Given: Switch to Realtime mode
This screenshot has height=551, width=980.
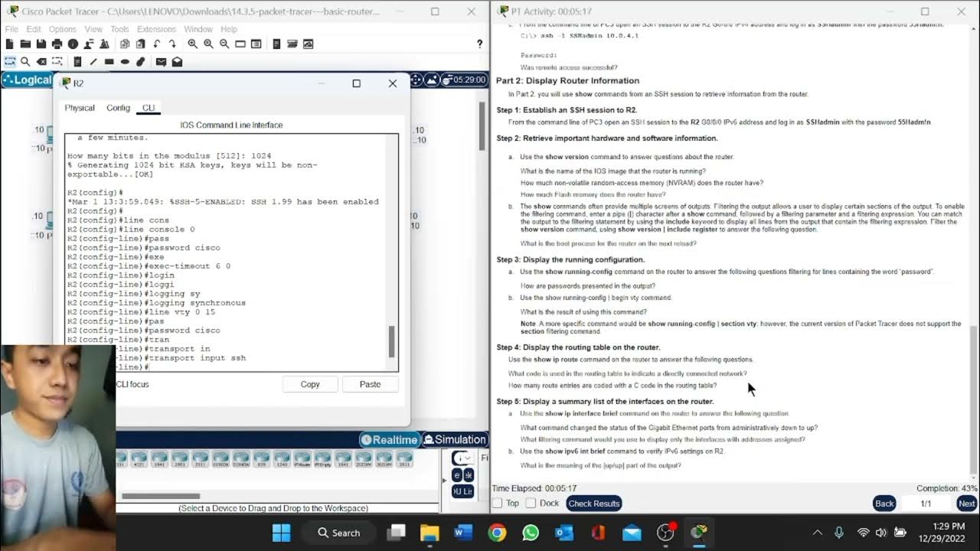Looking at the screenshot, I should (390, 439).
